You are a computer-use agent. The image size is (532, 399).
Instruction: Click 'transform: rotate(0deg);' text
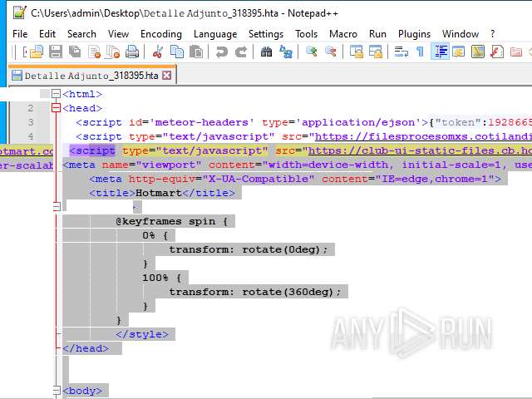pyautogui.click(x=249, y=249)
